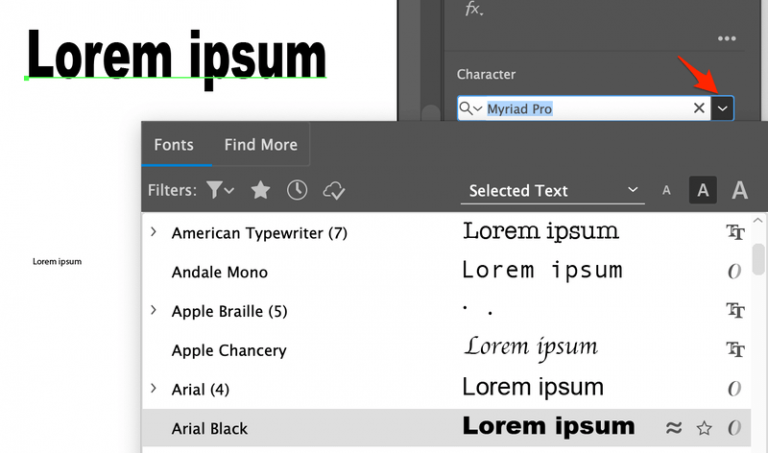Expand the Apple Braille font family
This screenshot has height=453, width=768.
pos(153,310)
